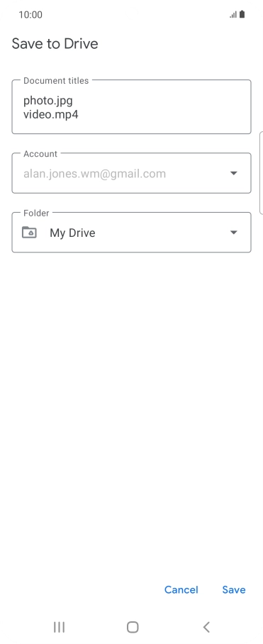Image resolution: width=263 pixels, height=644 pixels.
Task: Tap the Folder field label
Action: pos(36,213)
